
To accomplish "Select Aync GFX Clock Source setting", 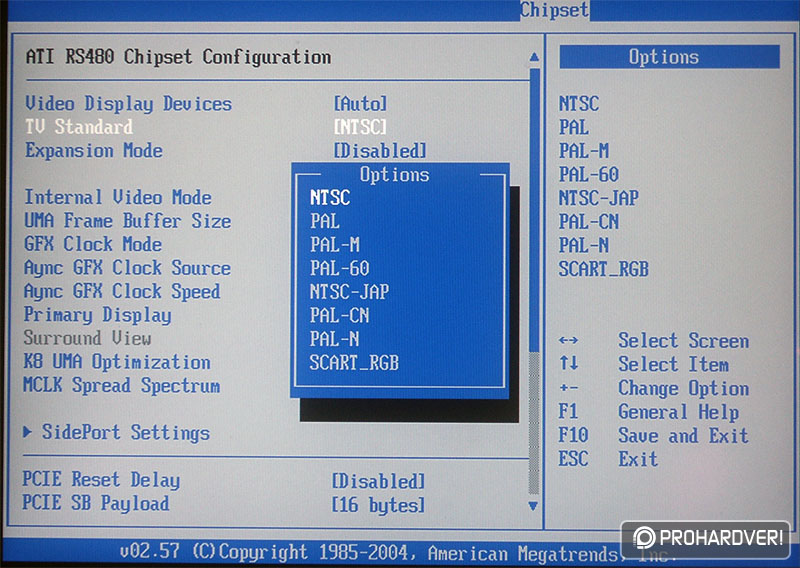I will 128,268.
